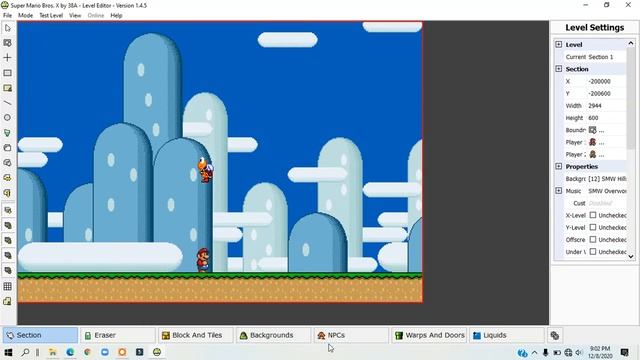
Task: Open the notification center icon
Action: [624, 352]
